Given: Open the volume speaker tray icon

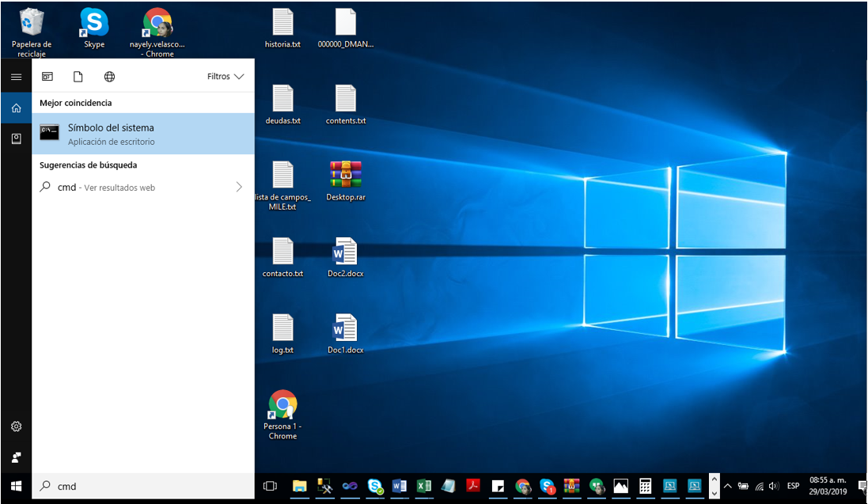Looking at the screenshot, I should (x=774, y=487).
